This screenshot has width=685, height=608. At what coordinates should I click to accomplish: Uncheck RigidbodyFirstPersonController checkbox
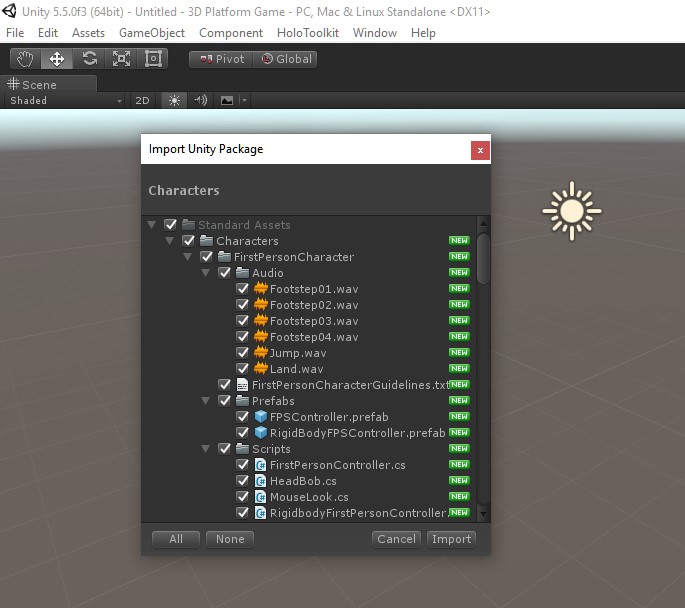click(242, 513)
